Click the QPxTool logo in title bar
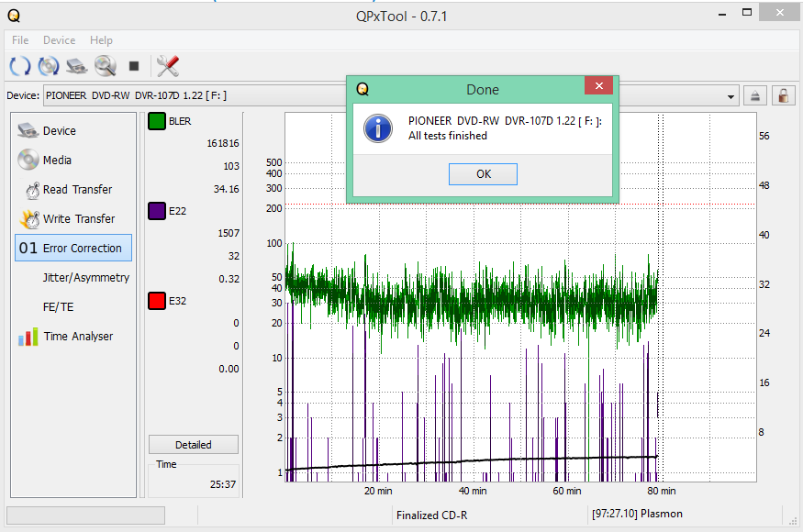 pyautogui.click(x=14, y=16)
